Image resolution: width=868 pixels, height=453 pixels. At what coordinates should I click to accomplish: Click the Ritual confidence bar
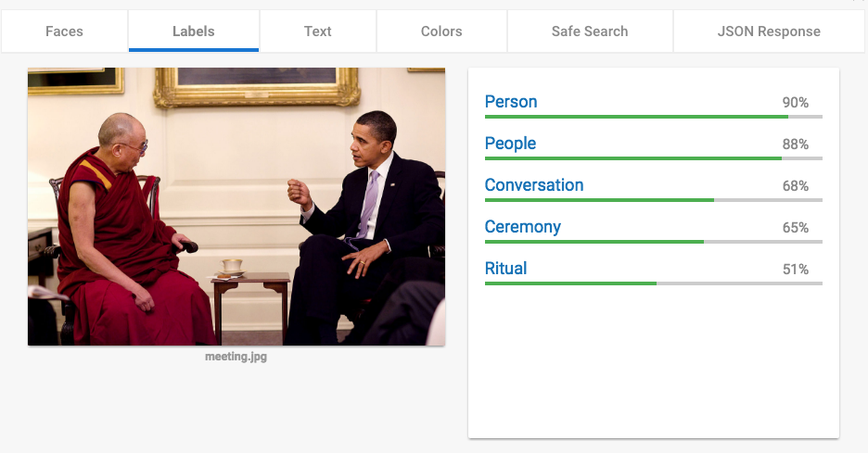[654, 283]
